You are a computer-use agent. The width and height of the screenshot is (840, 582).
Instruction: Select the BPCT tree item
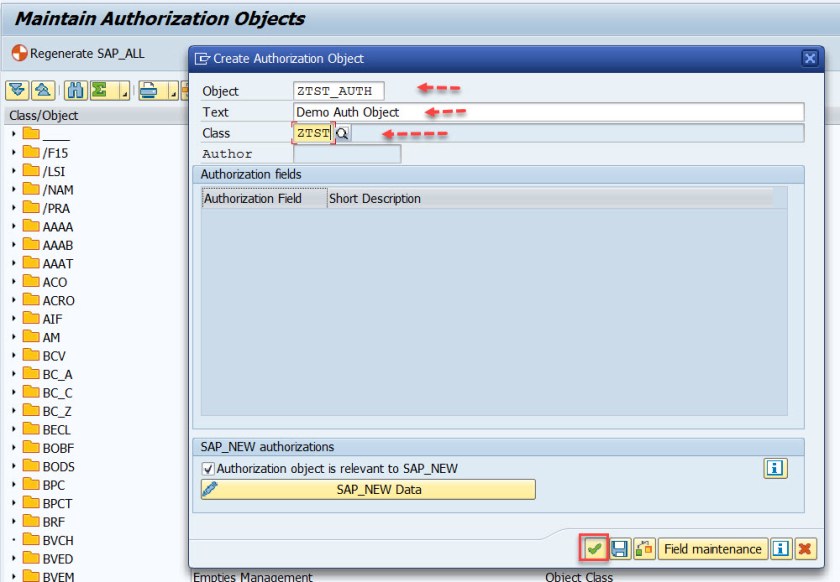tap(57, 503)
